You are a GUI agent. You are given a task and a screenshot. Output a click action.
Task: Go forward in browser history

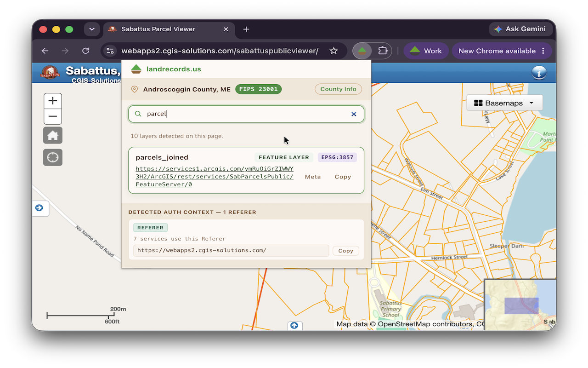point(65,51)
